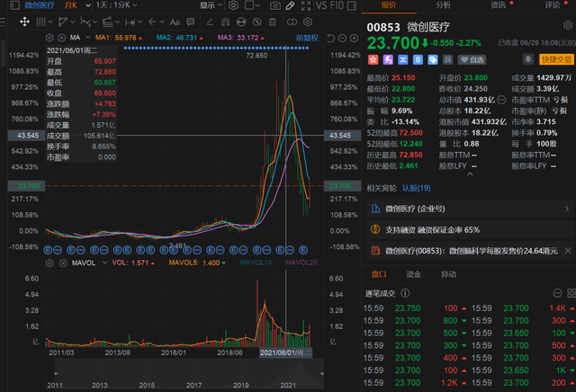Zoom in chart with plus icon

(x=354, y=38)
